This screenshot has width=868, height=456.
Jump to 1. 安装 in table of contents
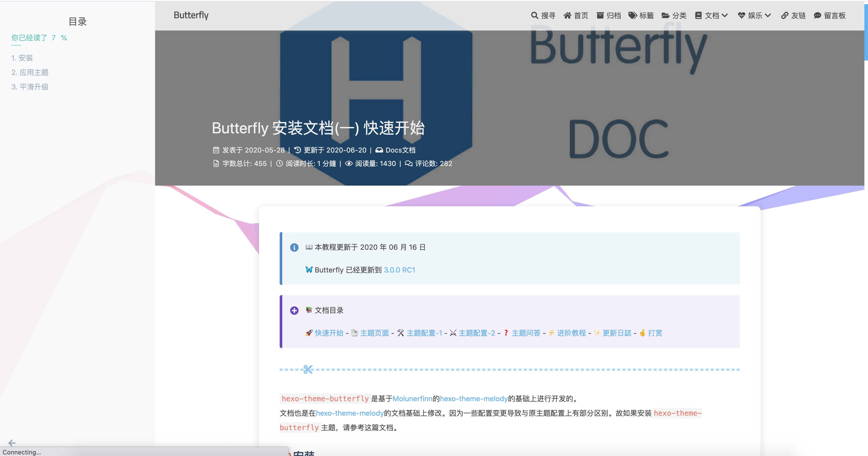pyautogui.click(x=22, y=58)
